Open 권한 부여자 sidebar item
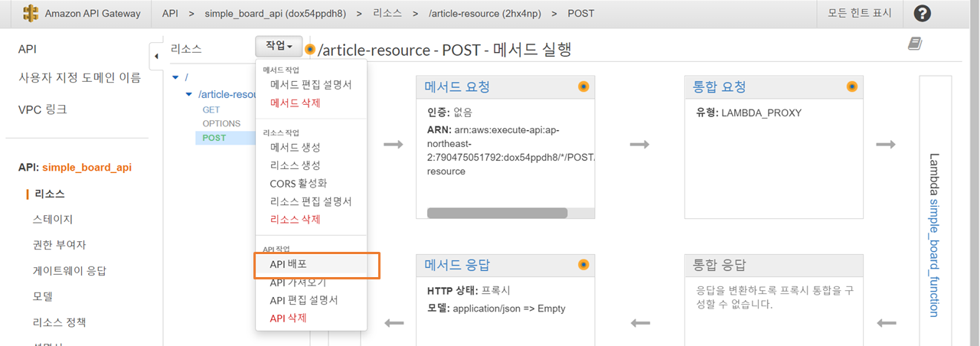The image size is (980, 346). 60,245
